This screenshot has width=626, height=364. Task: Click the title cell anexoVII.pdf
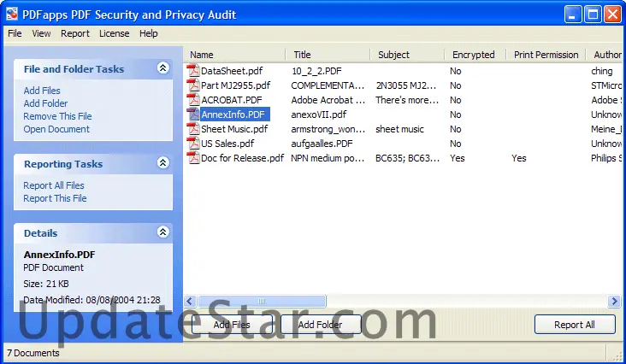319,114
